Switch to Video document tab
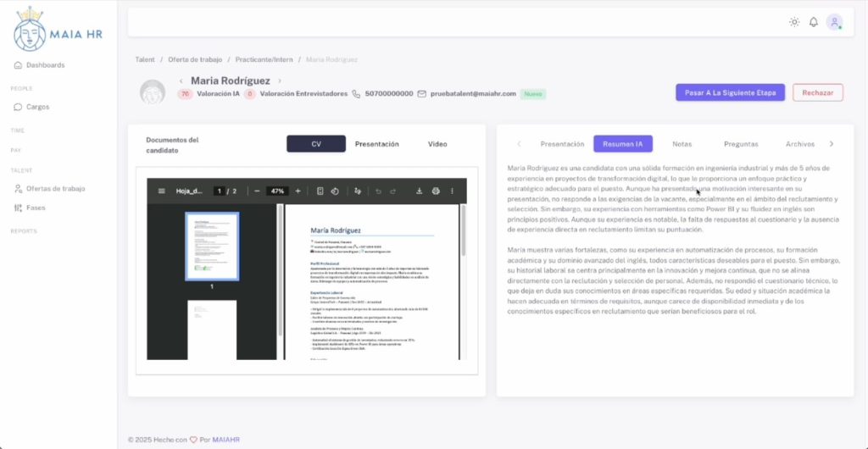The image size is (868, 449). click(437, 144)
